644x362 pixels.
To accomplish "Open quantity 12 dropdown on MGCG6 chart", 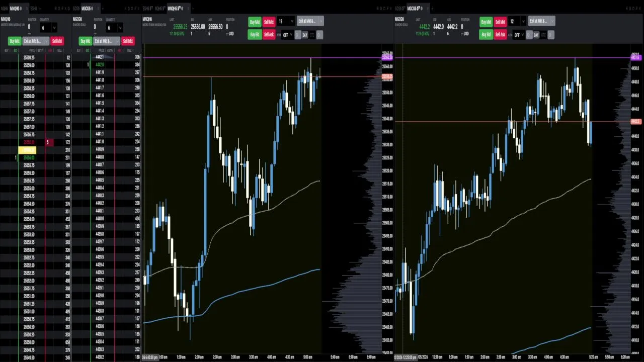I will point(523,22).
